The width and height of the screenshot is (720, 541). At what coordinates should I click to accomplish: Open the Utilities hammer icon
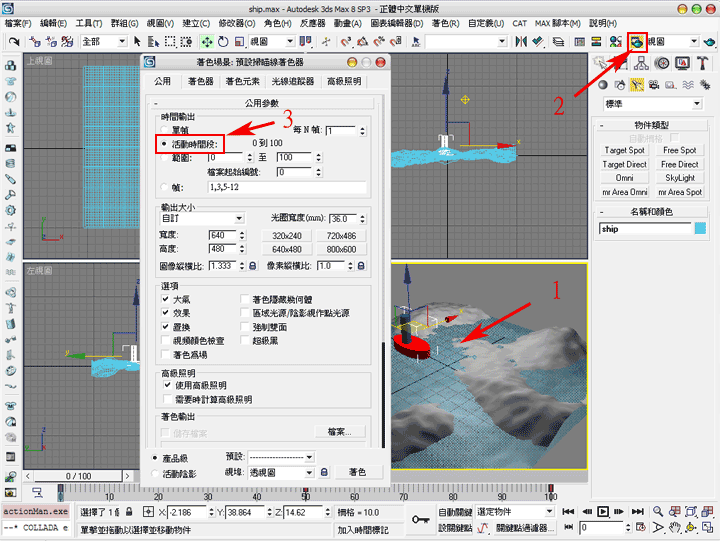(x=703, y=63)
